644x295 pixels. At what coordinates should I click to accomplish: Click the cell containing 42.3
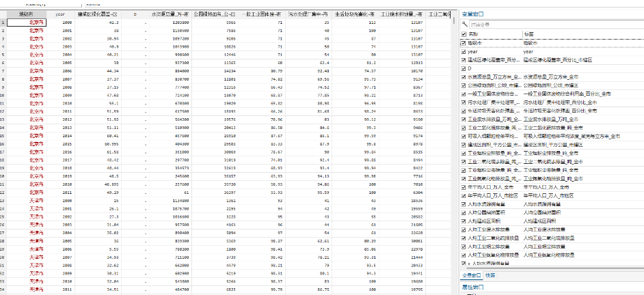coord(98,23)
